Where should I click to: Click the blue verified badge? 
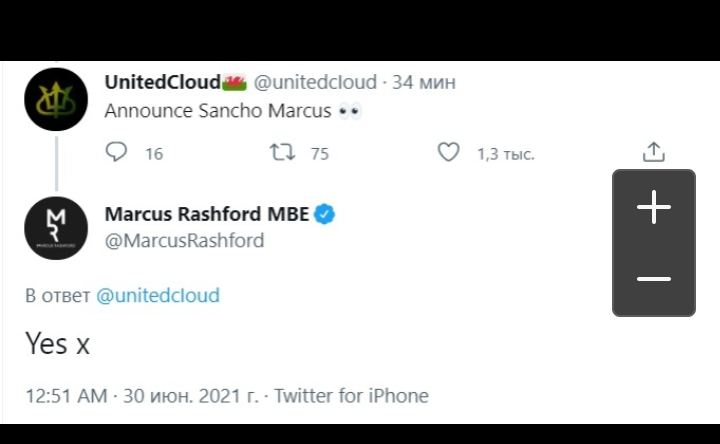point(325,213)
